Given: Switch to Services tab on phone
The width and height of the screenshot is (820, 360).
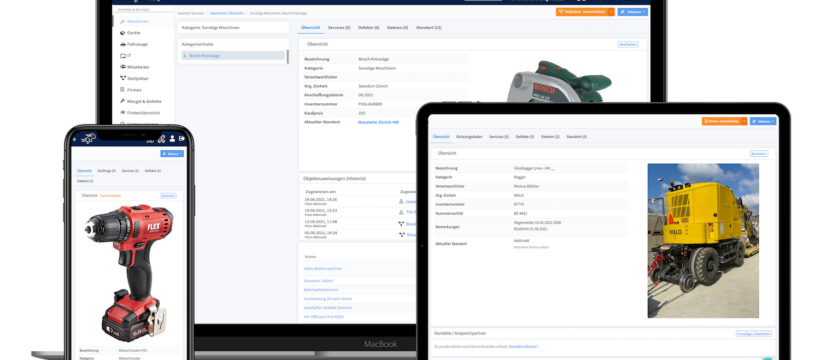Looking at the screenshot, I should click(x=130, y=171).
